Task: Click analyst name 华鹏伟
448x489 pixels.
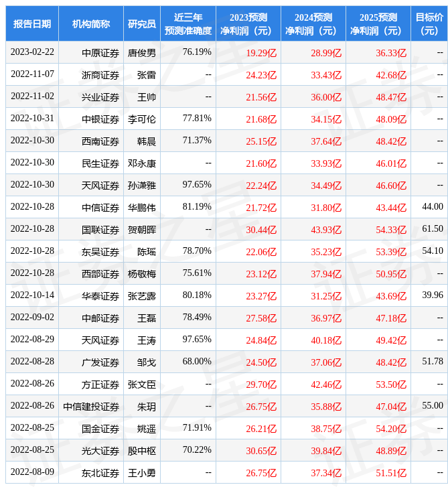Action: coord(141,208)
